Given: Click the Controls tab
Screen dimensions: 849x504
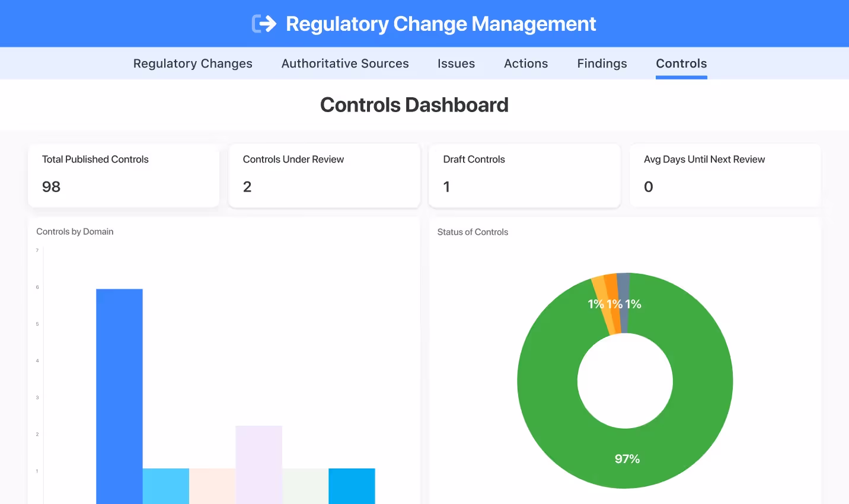Looking at the screenshot, I should tap(681, 63).
